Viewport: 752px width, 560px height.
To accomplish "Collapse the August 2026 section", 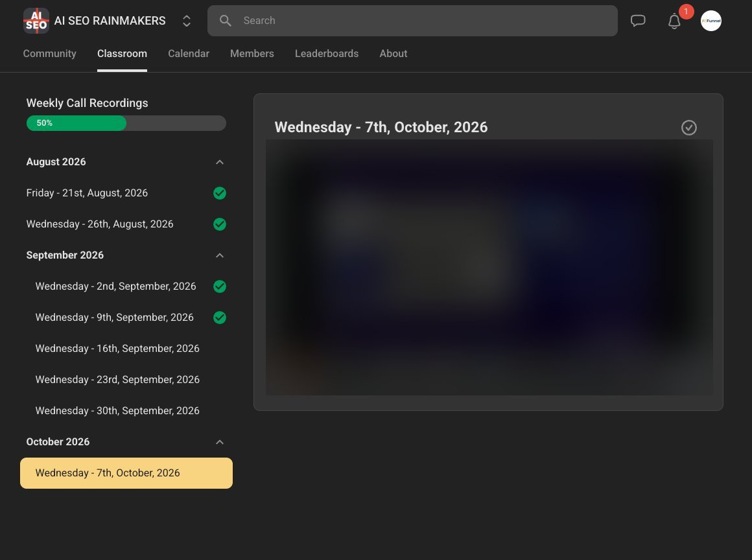I will (x=220, y=162).
